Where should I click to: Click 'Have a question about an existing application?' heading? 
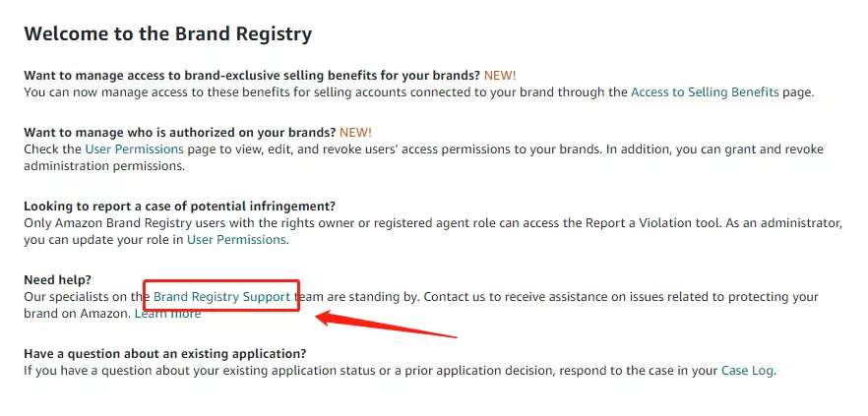(165, 353)
